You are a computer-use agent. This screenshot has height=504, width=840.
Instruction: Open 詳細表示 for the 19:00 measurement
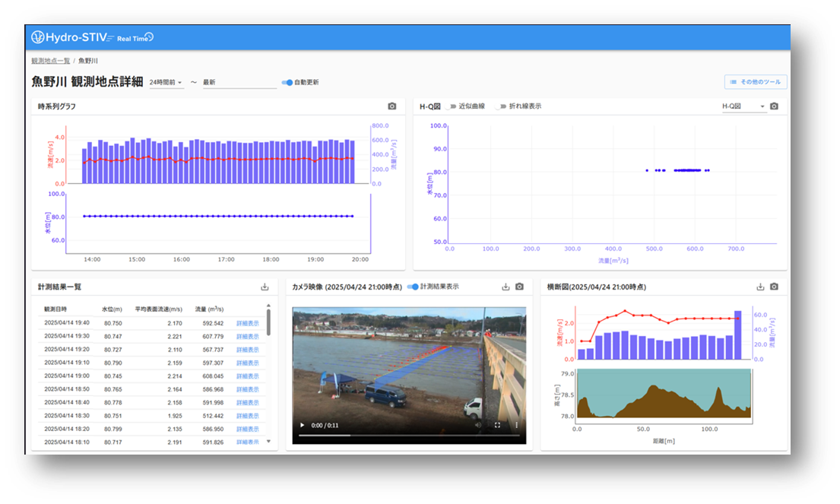(248, 376)
